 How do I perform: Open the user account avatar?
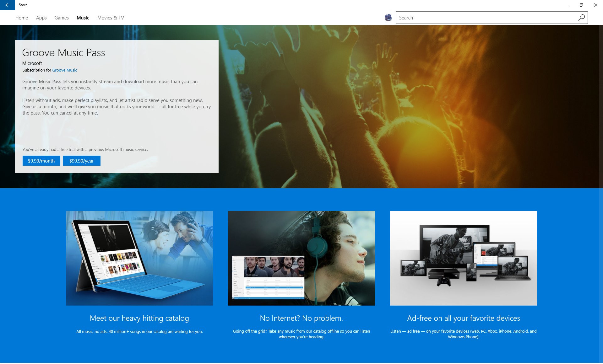(388, 18)
